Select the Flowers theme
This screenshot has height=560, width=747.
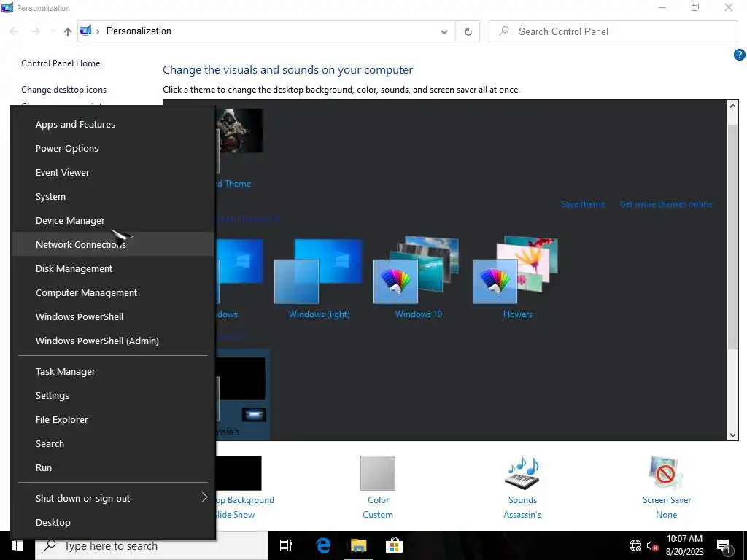coord(517,279)
